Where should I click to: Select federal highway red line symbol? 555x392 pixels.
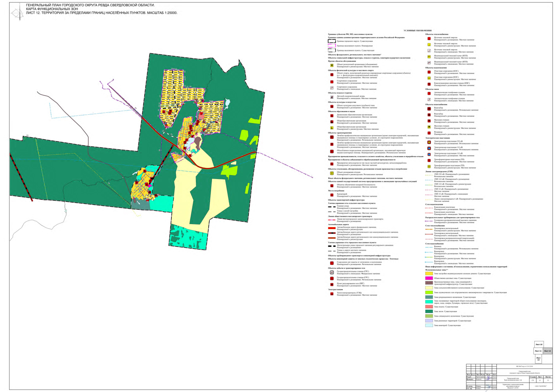(x=332, y=228)
